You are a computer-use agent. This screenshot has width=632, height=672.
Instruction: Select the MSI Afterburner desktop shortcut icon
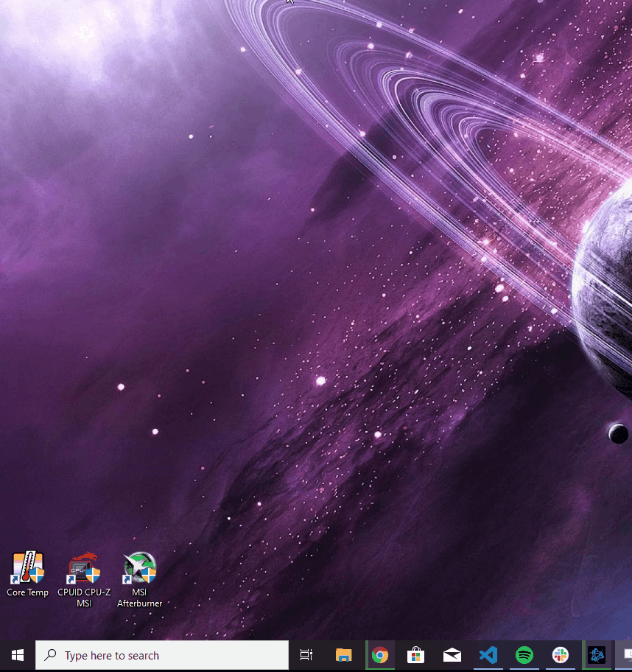140,567
